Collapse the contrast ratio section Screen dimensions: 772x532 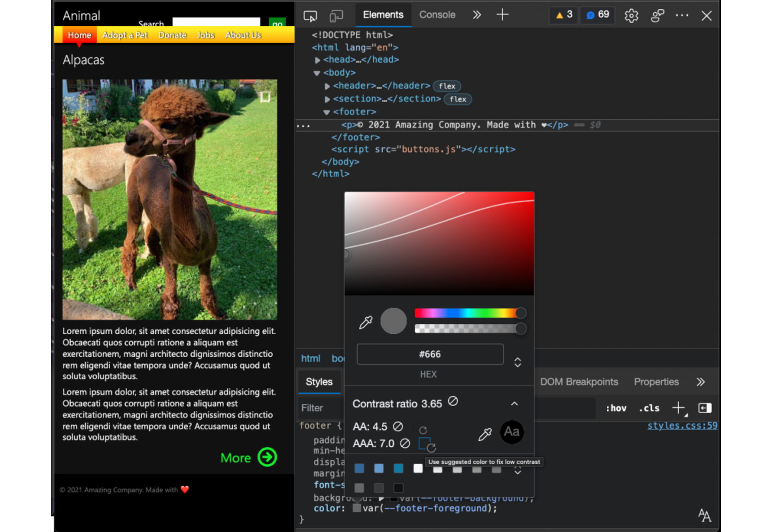514,404
